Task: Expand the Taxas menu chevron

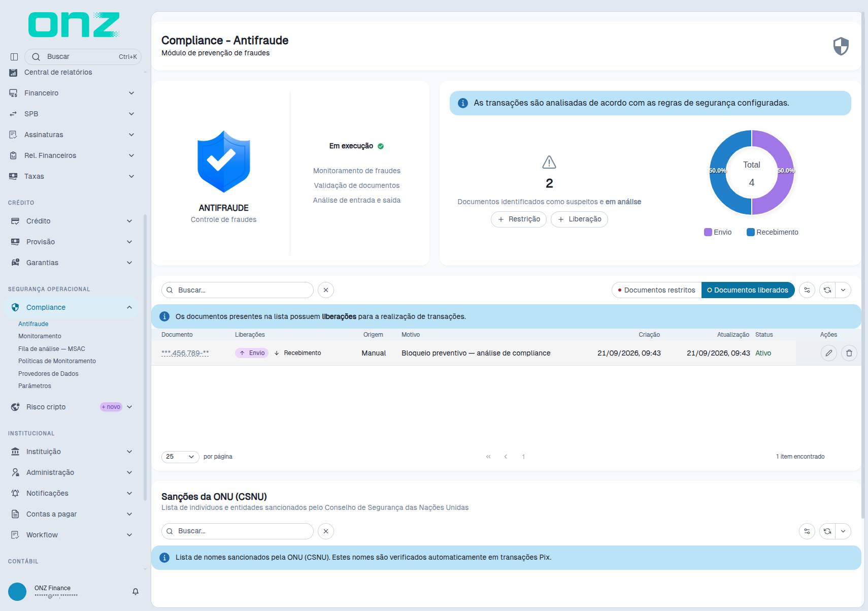Action: tap(131, 176)
